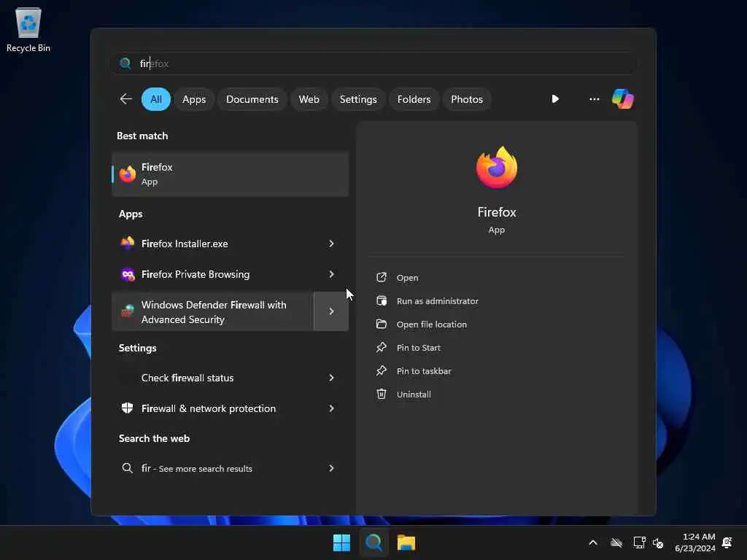Open the clock showing 1:24 AM
The width and height of the screenshot is (747, 560).
[694, 542]
